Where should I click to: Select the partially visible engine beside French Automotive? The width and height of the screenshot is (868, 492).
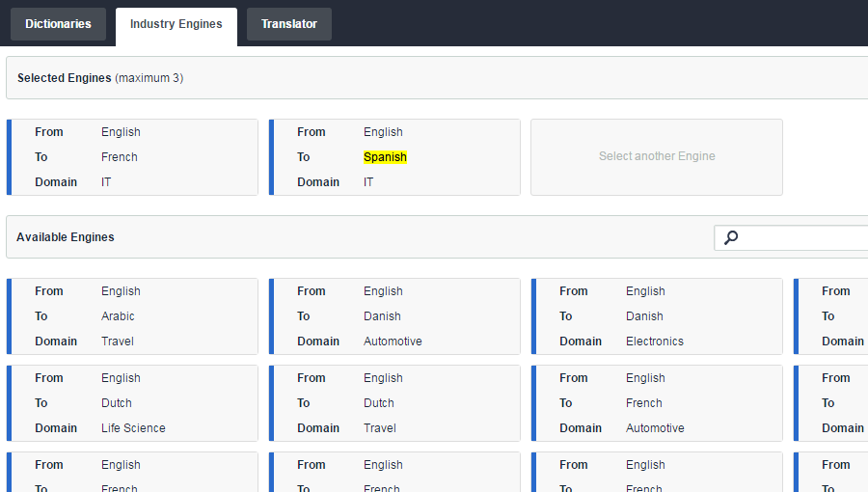coord(831,403)
